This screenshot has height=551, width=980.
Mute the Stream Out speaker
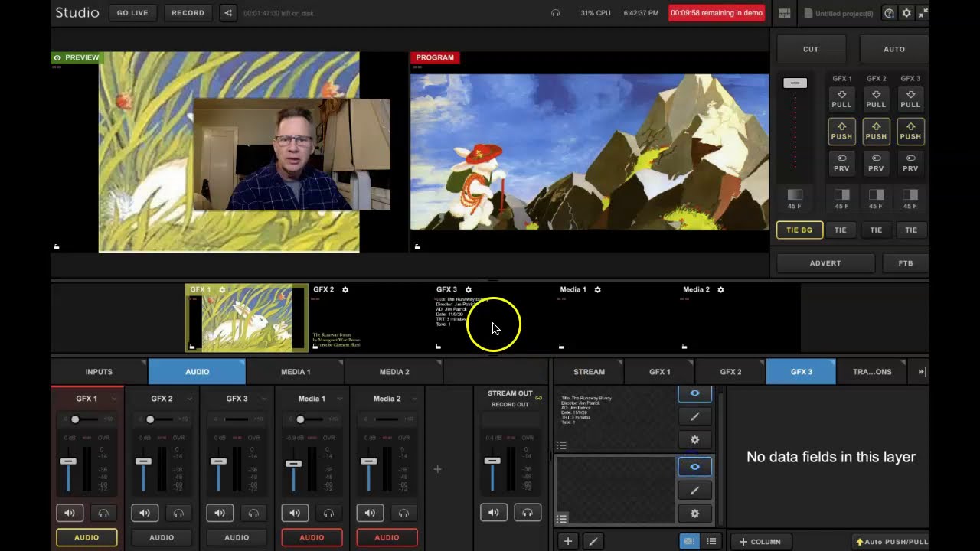(x=494, y=513)
